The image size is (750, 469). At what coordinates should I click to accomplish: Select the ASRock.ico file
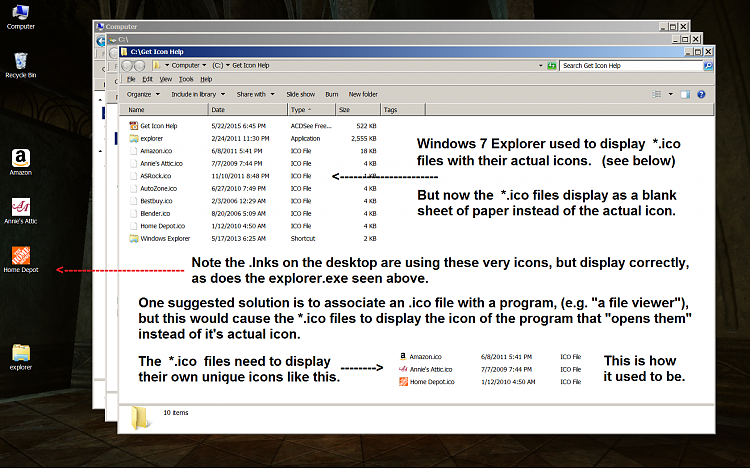coord(155,176)
